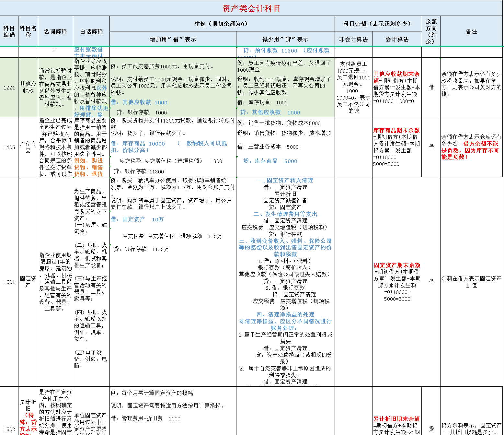Click the 固定资产 account name cell
The image size is (504, 435).
click(28, 282)
